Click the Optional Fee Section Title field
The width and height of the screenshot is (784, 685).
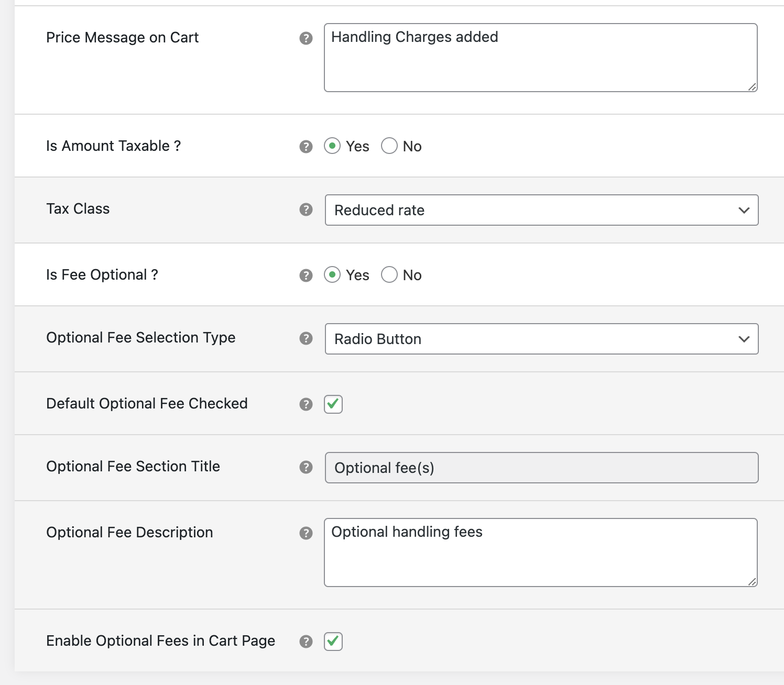click(541, 468)
